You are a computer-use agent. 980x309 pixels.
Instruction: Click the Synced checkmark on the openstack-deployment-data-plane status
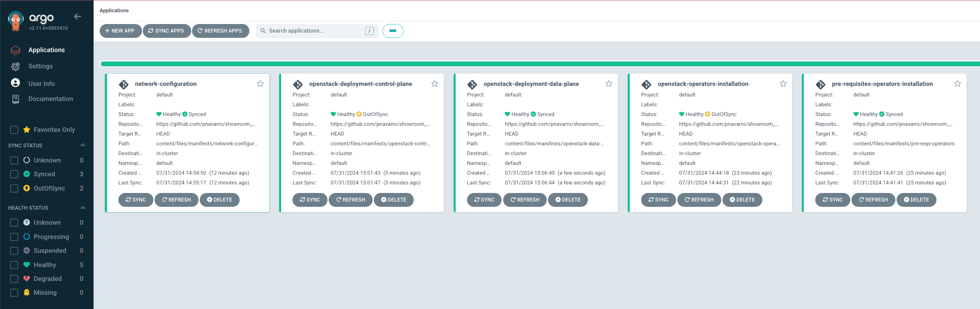pos(533,114)
